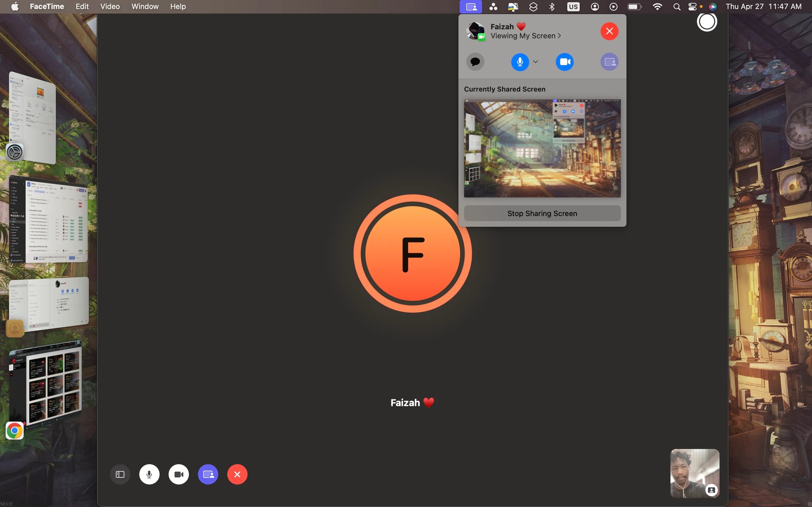Viewport: 812px width, 507px height.
Task: Open the Video menu
Action: [109, 6]
